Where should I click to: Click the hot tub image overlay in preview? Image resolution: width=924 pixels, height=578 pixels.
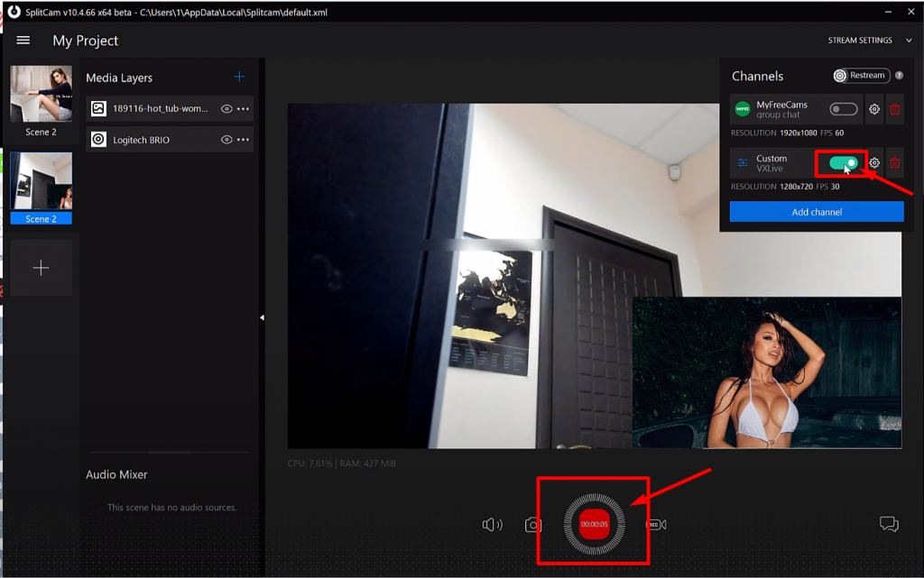point(767,372)
